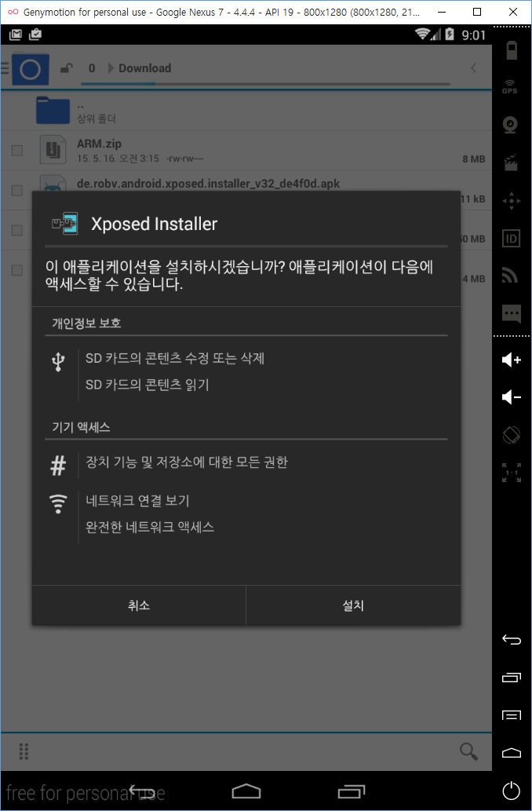Image resolution: width=532 pixels, height=811 pixels.
Task: Click de.robv.android.xposed.installer apk file name
Action: (x=209, y=184)
